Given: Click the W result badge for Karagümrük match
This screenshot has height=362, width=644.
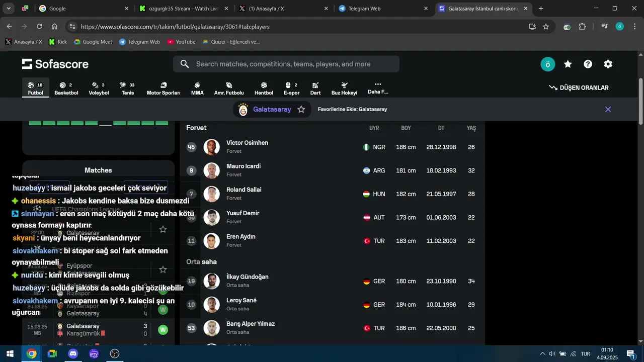Looking at the screenshot, I should 163,330.
